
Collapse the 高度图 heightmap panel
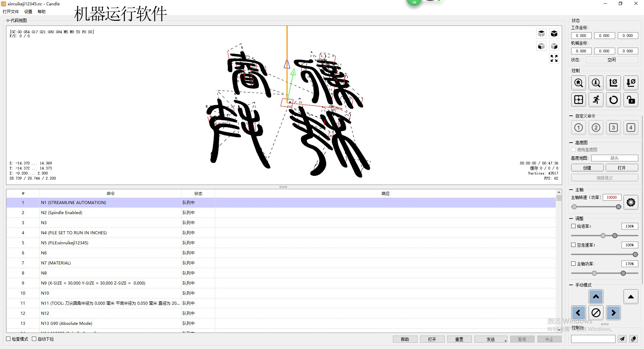(572, 143)
